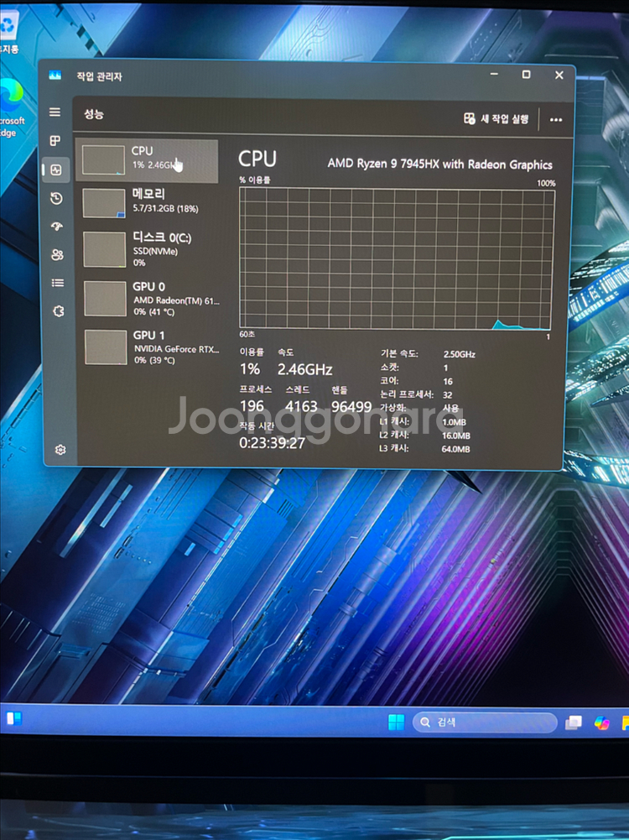Open the three-dot more options menu
The width and height of the screenshot is (629, 840).
tap(556, 119)
